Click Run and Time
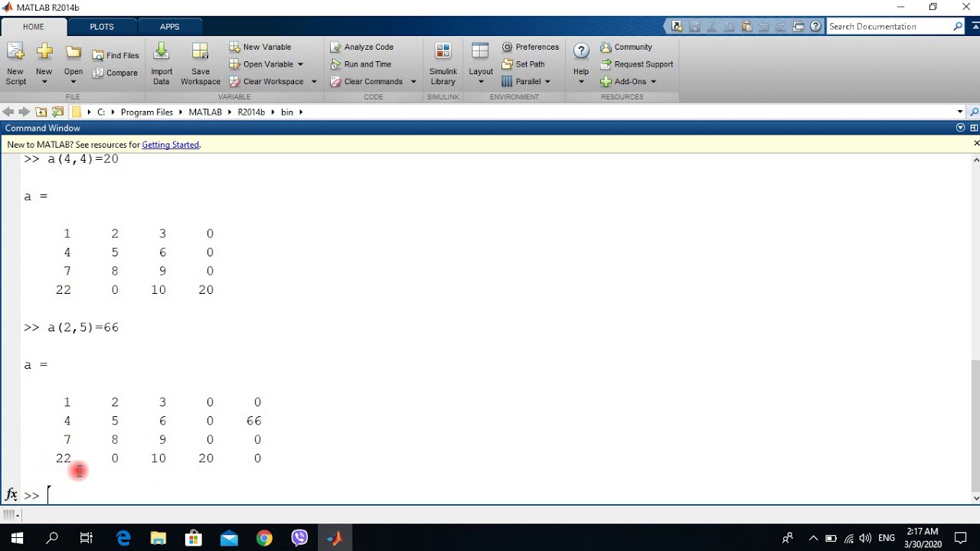The height and width of the screenshot is (551, 980). point(361,64)
